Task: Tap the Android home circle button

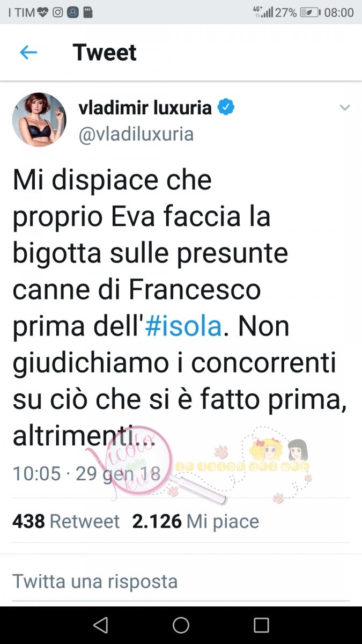Action: pos(181,625)
